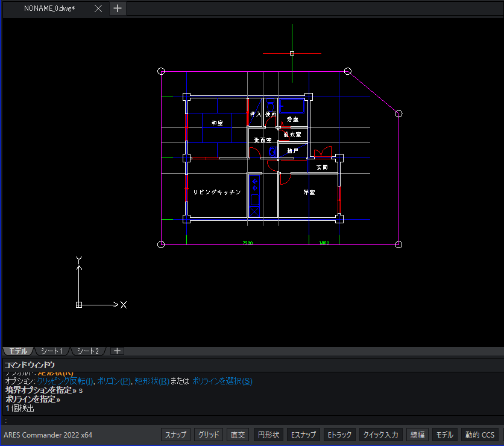Toggle スナップ snap mode in status bar

(175, 435)
